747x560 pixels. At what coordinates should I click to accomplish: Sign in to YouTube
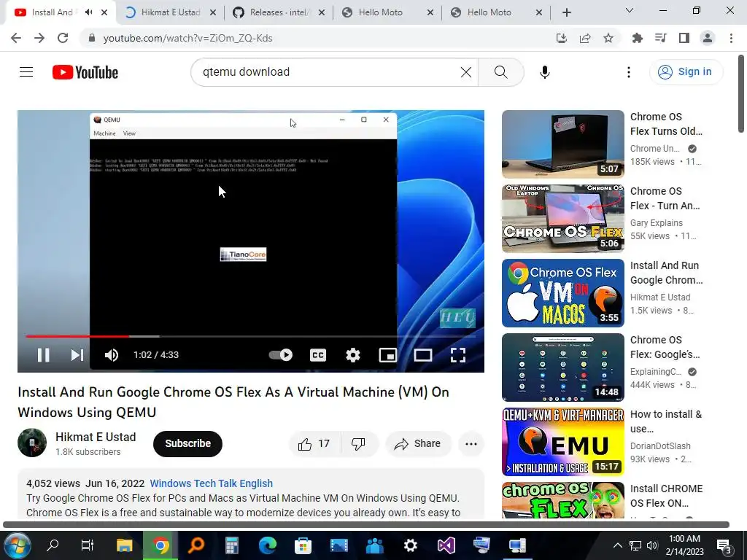pos(686,72)
